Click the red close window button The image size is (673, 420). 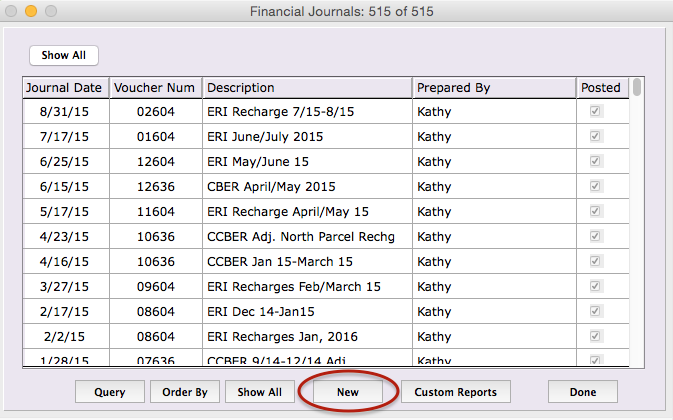click(12, 11)
